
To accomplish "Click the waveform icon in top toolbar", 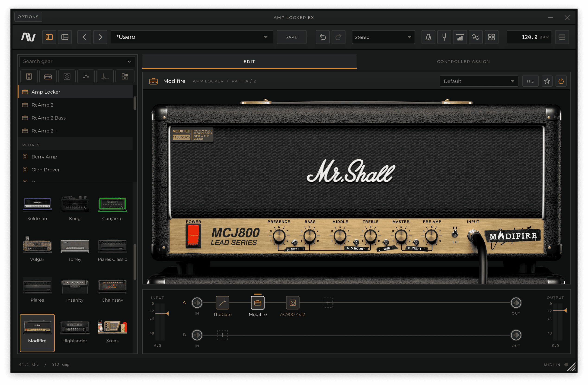I will tap(476, 37).
